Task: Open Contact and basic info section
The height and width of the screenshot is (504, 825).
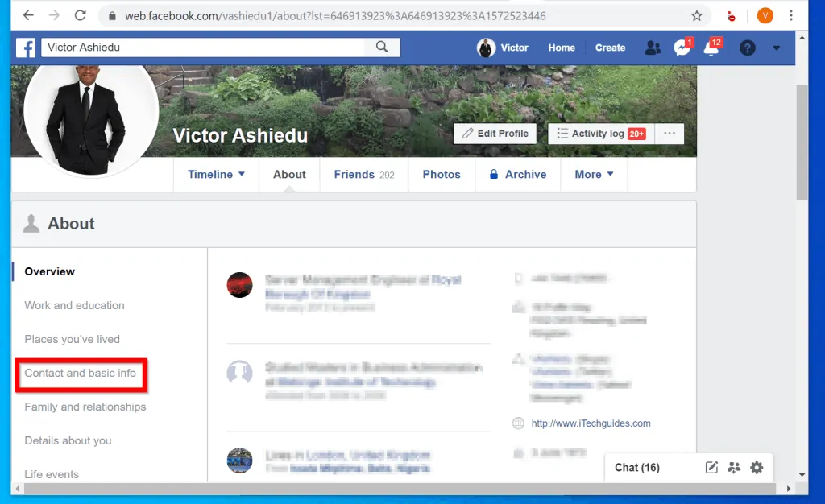Action: click(80, 373)
